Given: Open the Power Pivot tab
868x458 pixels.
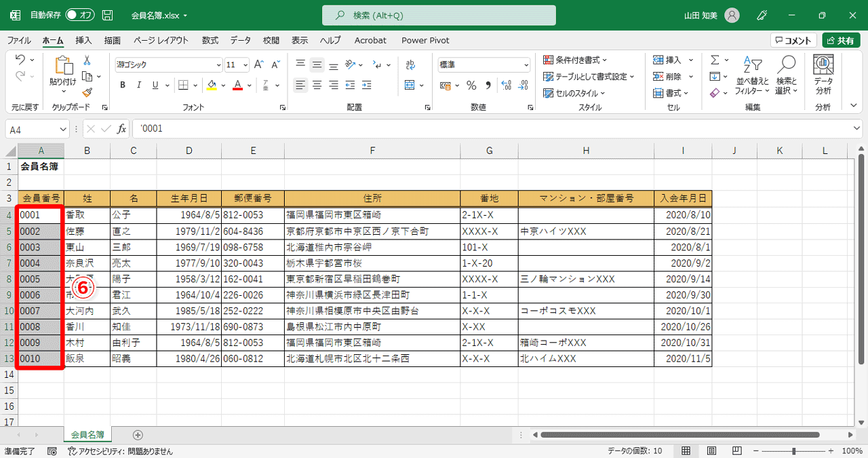Looking at the screenshot, I should 425,40.
